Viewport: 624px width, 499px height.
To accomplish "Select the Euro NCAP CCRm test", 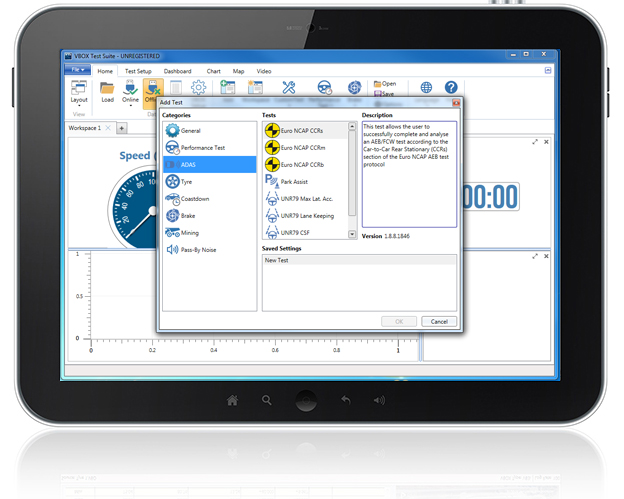I will (x=301, y=147).
